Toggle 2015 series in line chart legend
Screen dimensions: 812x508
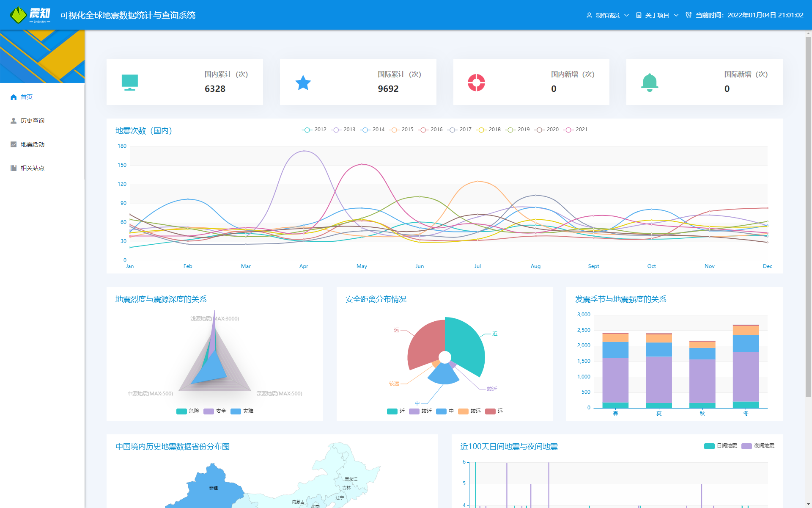pos(401,130)
